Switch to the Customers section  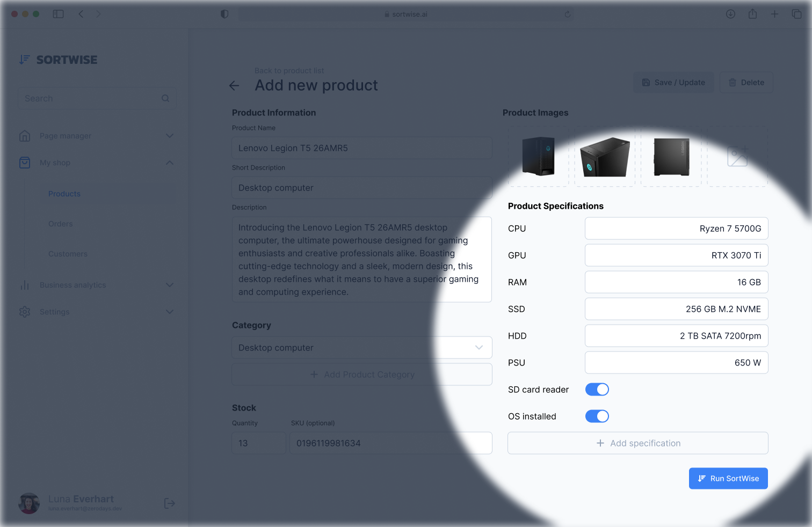68,254
